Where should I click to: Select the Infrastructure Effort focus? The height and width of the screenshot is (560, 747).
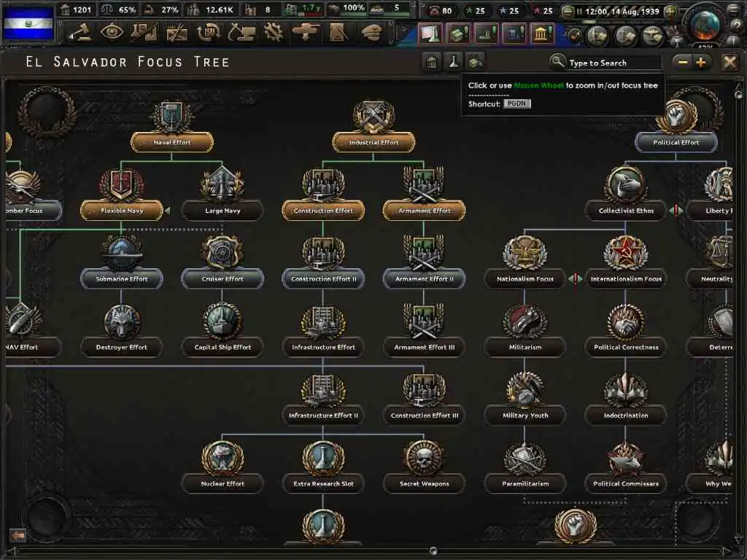pyautogui.click(x=323, y=346)
